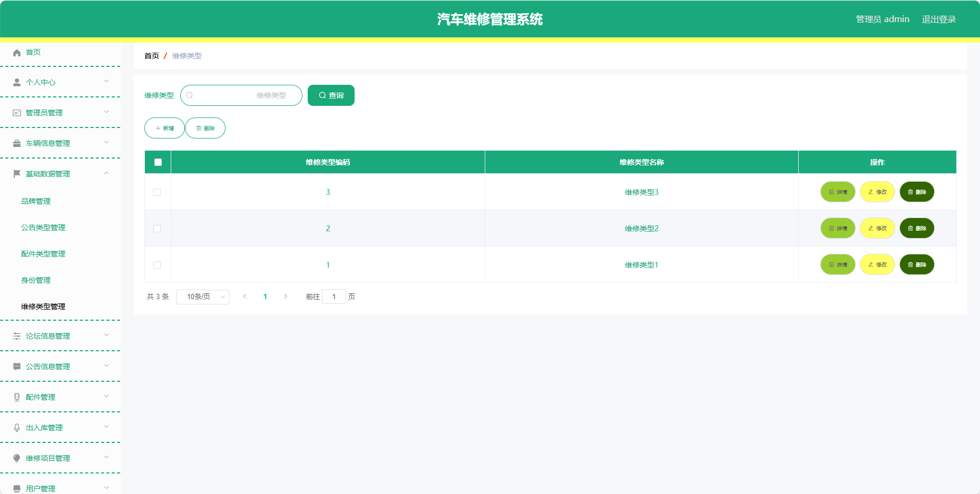980x494 pixels.
Task: Click 修改 for 维修类型1
Action: click(x=877, y=264)
